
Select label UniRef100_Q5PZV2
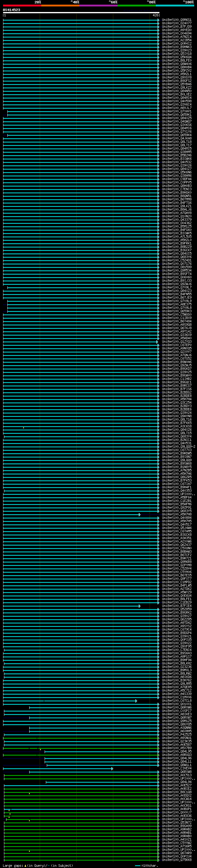[176, 71]
